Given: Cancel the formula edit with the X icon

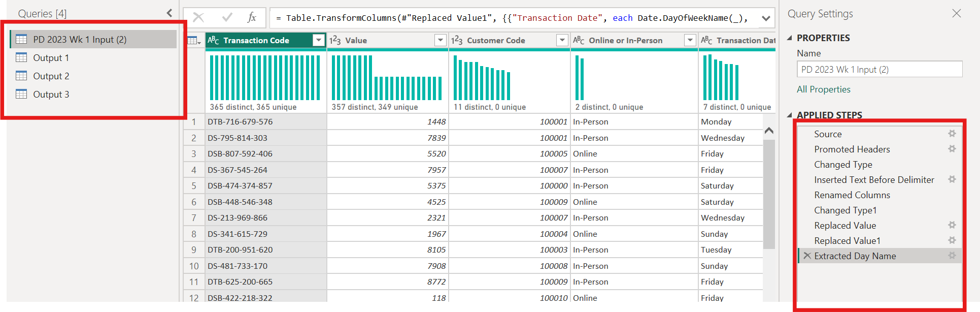Looking at the screenshot, I should point(198,18).
